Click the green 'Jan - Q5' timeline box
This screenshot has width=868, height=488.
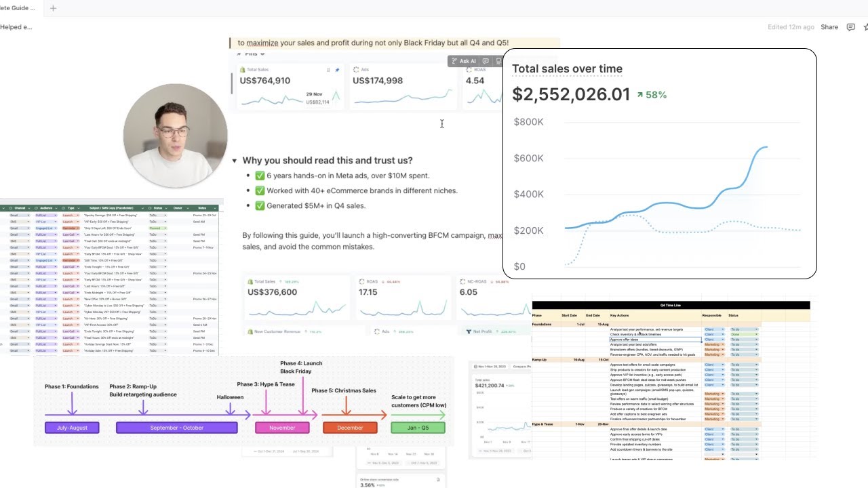tap(418, 428)
